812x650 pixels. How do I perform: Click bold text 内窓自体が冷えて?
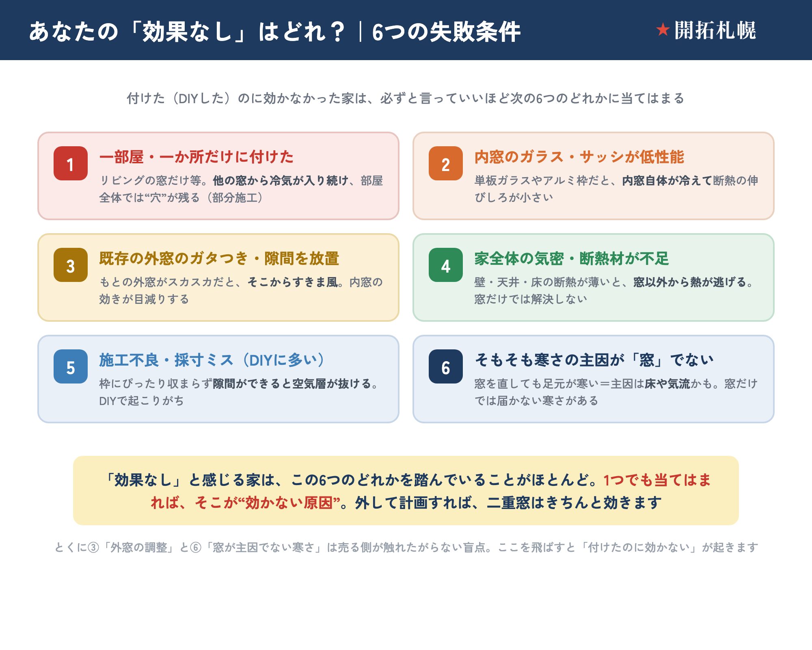(x=667, y=180)
